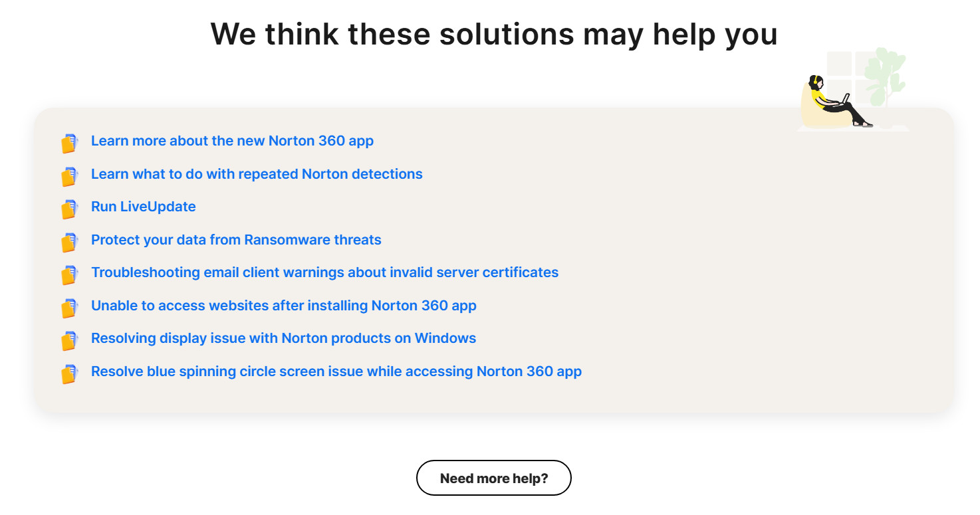Image resolution: width=980 pixels, height=515 pixels.
Task: Open Resolving display issue on Windows link
Action: [x=283, y=338]
